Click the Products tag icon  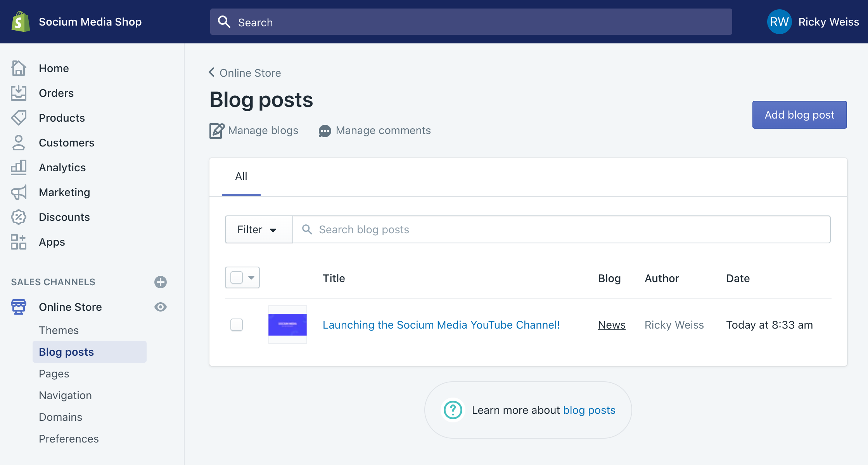(x=19, y=118)
